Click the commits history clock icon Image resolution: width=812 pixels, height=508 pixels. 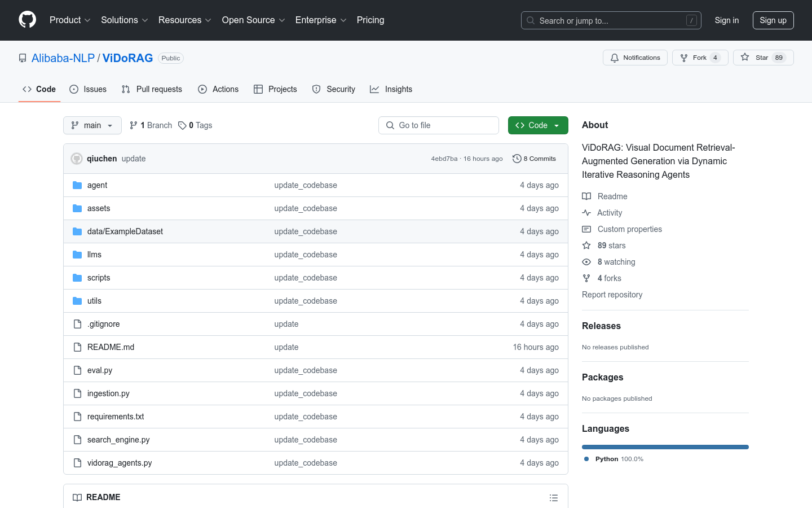click(517, 159)
